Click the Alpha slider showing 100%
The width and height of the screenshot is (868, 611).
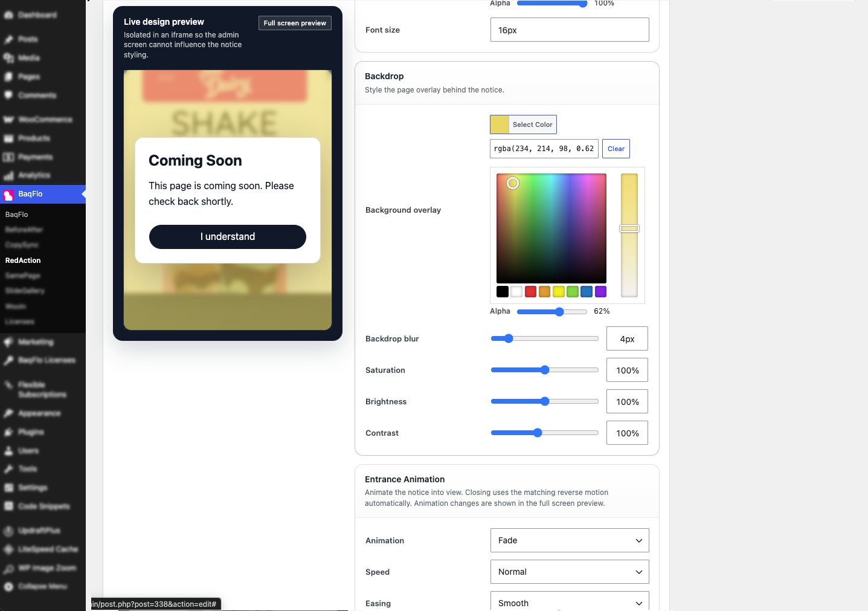point(552,3)
